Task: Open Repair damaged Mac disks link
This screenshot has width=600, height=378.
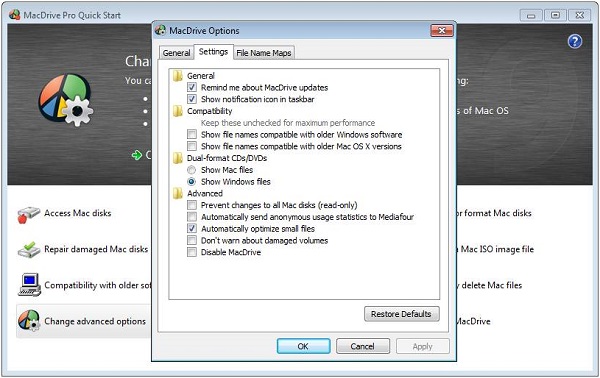Action: coord(96,249)
